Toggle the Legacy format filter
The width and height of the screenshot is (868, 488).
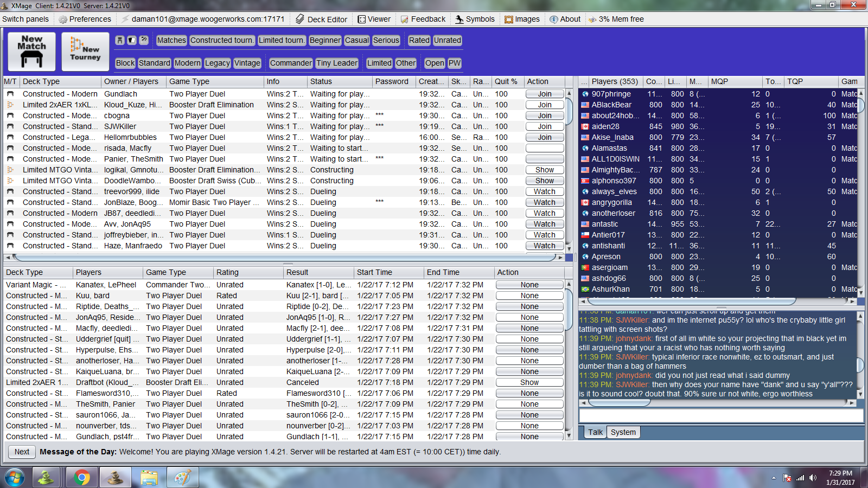pyautogui.click(x=218, y=63)
